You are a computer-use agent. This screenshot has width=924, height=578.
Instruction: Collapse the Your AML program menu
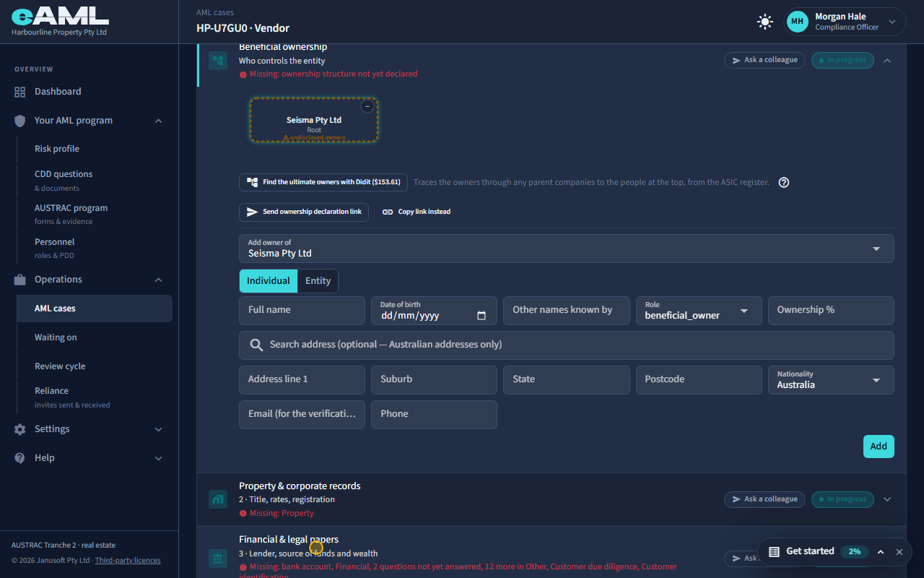click(159, 121)
